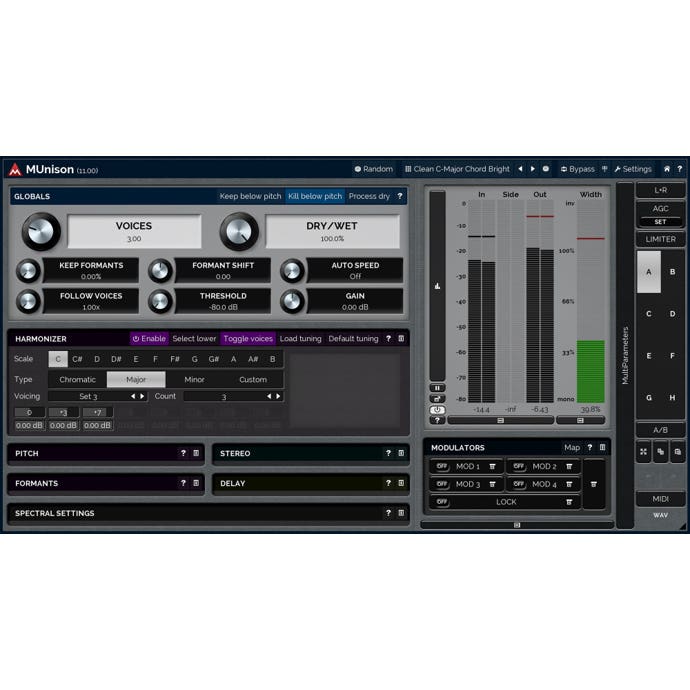
Task: Open the meter help question mark
Action: (437, 420)
